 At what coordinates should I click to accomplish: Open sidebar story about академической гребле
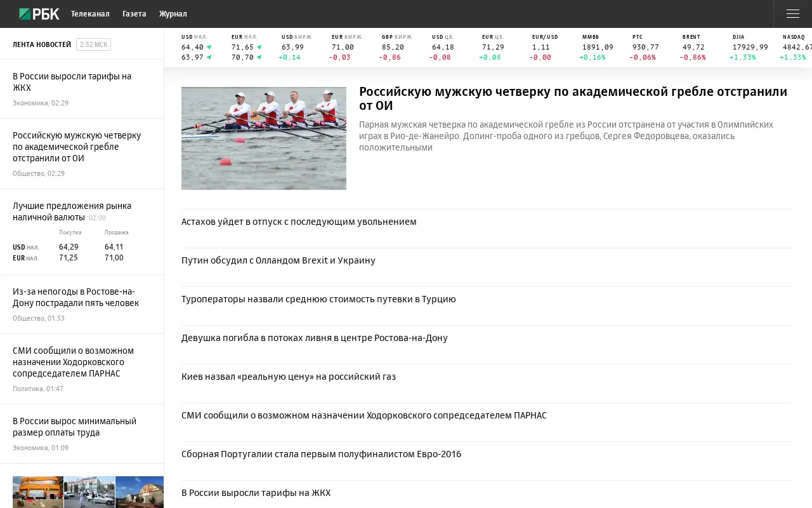coord(77,147)
